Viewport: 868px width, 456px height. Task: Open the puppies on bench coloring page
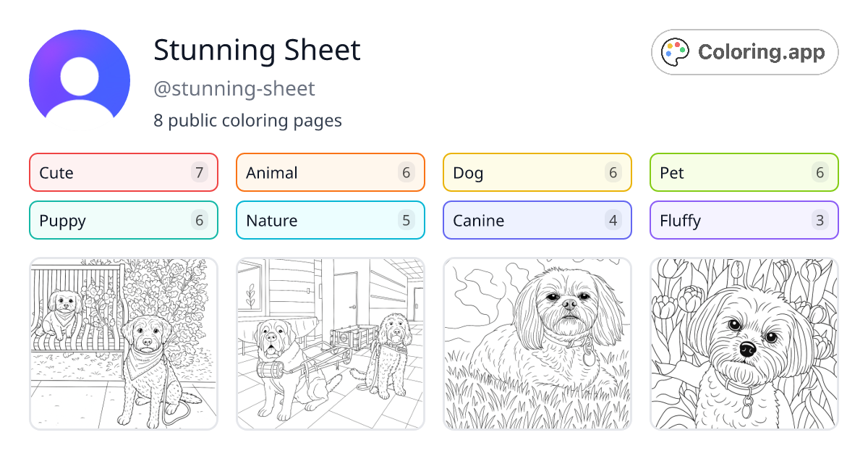123,343
